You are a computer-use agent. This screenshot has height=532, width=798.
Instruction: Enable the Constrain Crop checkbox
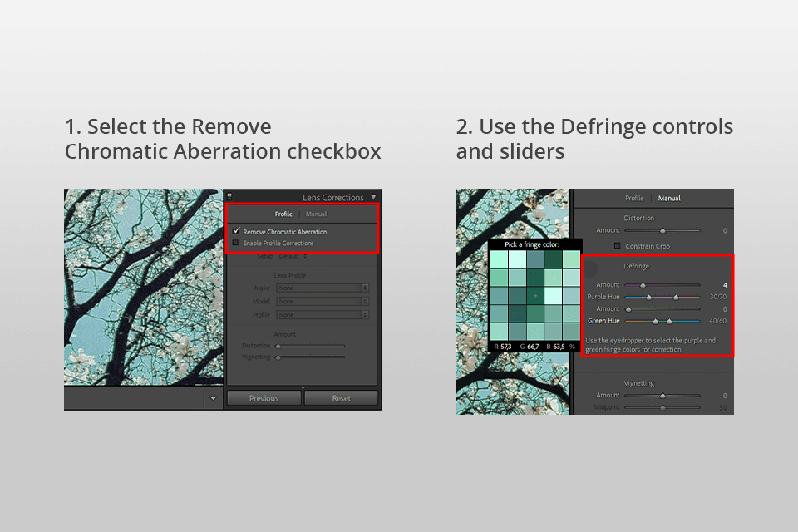(x=618, y=246)
